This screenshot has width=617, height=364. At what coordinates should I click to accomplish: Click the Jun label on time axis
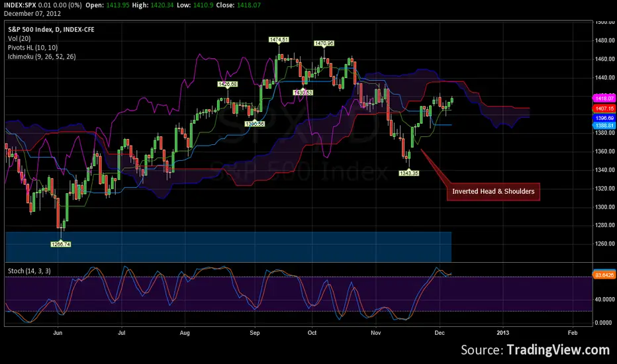point(58,333)
